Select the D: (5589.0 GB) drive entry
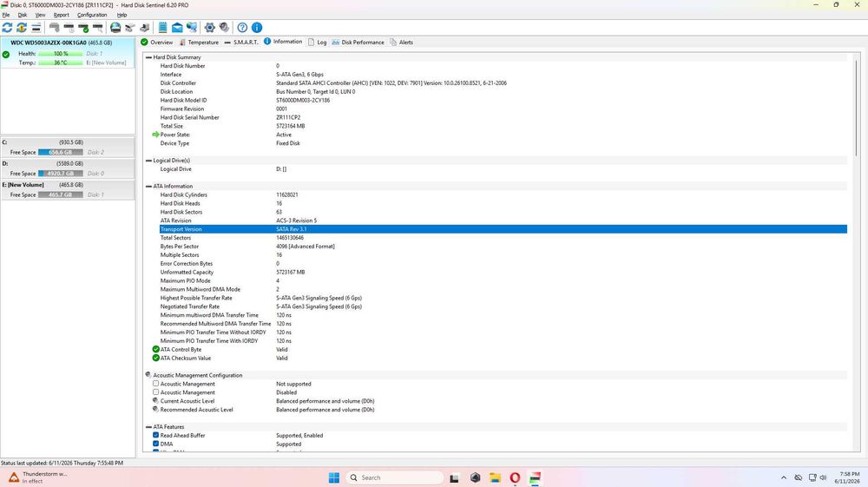 coord(68,168)
